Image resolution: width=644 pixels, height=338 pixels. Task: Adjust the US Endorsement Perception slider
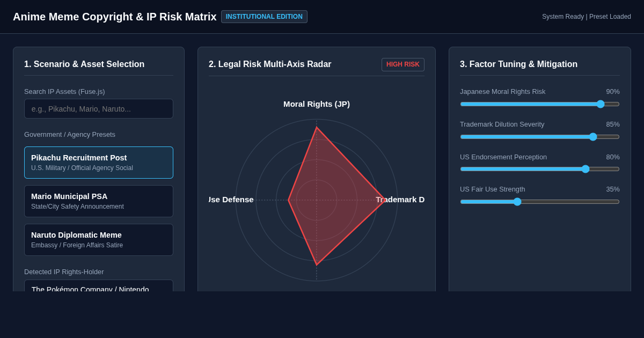(540, 169)
